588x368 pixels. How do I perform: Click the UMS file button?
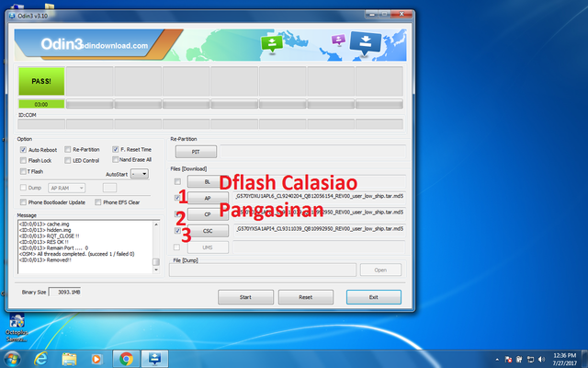pos(208,247)
